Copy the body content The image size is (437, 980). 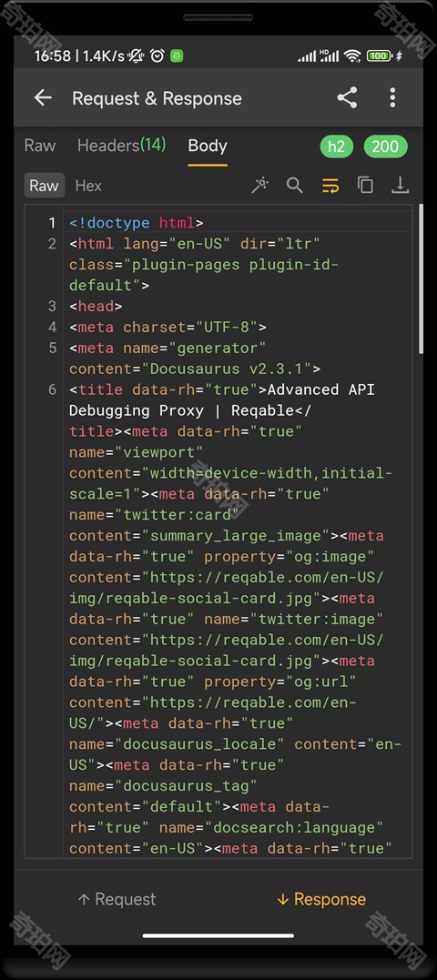coord(365,185)
